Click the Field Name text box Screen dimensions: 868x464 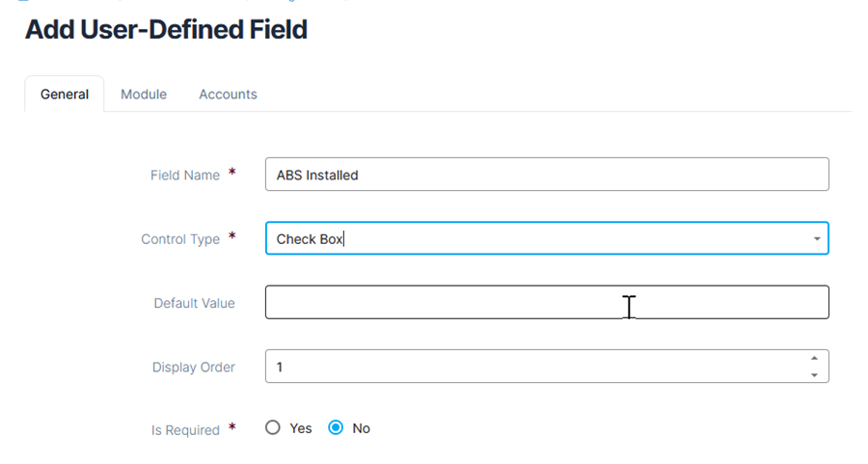click(x=547, y=175)
